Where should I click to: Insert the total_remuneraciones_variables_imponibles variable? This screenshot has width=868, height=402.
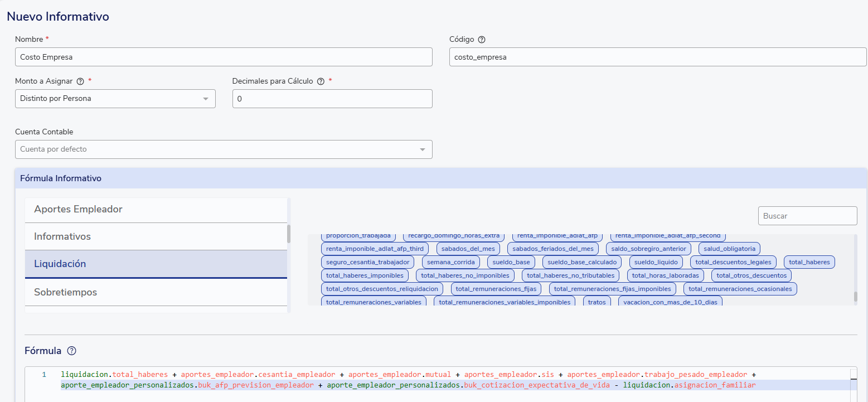click(x=505, y=302)
